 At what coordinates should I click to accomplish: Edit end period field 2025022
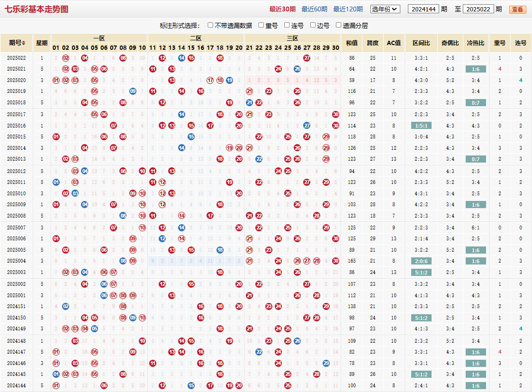coord(478,9)
